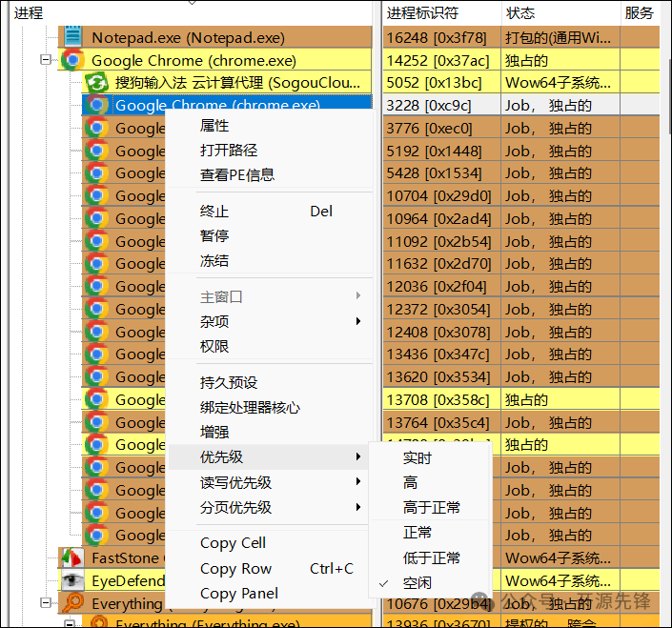This screenshot has height=628, width=672.
Task: Click the orange Everything search icon
Action: pyautogui.click(x=72, y=603)
